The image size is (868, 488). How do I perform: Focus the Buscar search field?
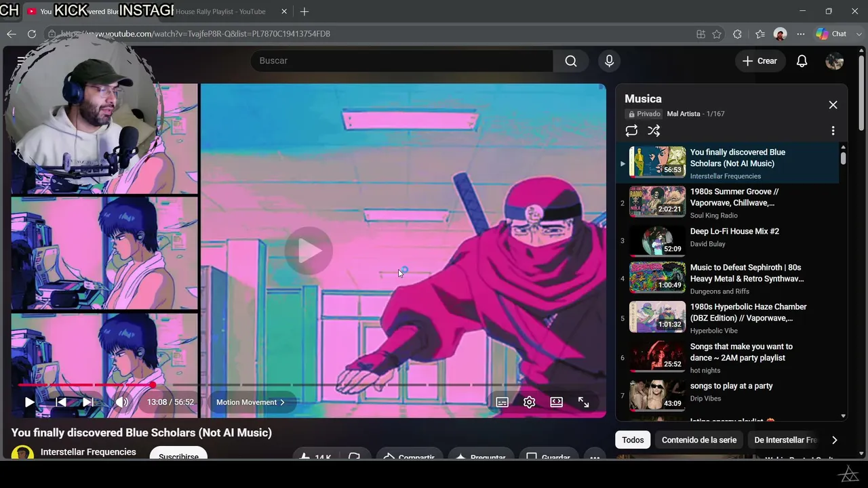[401, 61]
